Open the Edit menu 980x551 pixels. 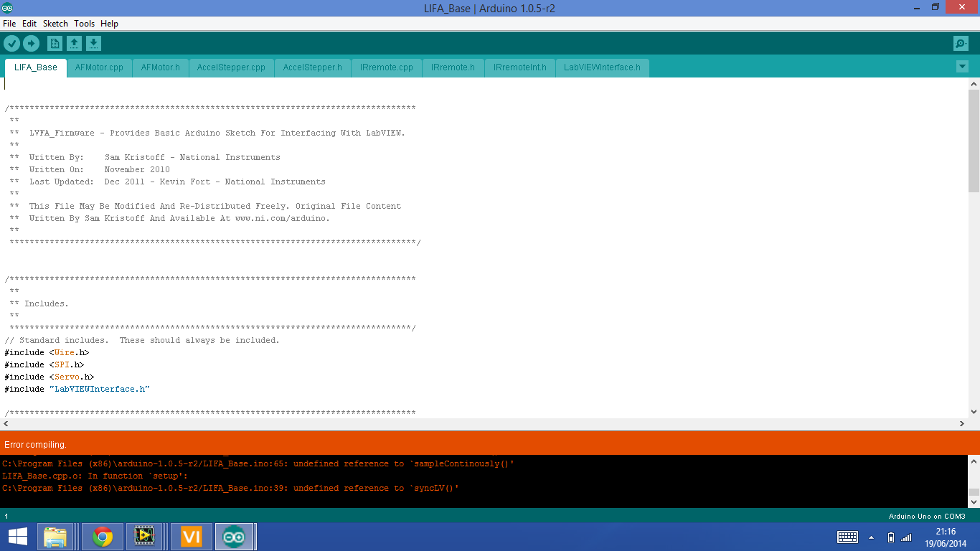[x=29, y=24]
